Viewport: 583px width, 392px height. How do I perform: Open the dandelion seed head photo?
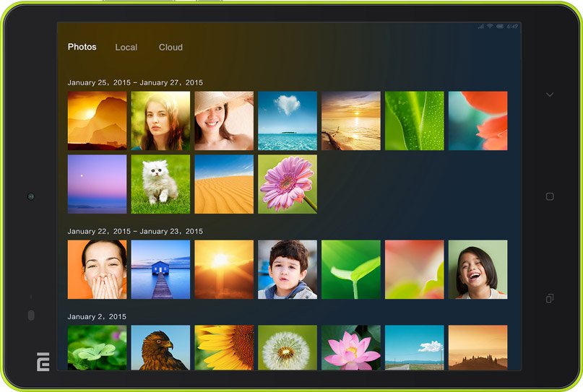[288, 347]
